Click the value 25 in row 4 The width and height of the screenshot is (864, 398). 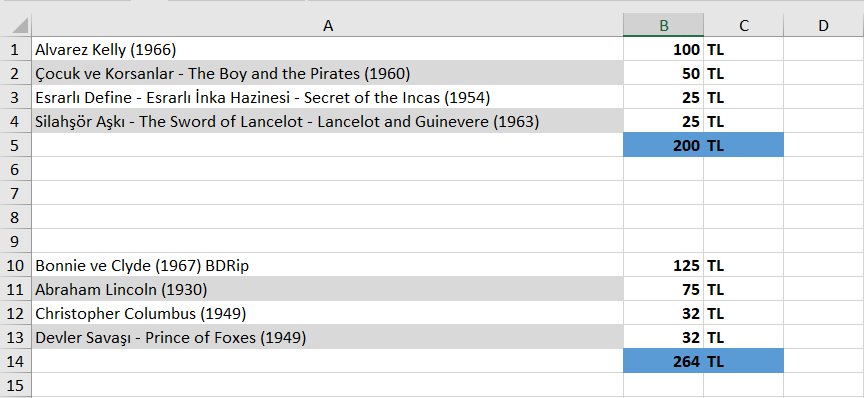click(x=663, y=121)
